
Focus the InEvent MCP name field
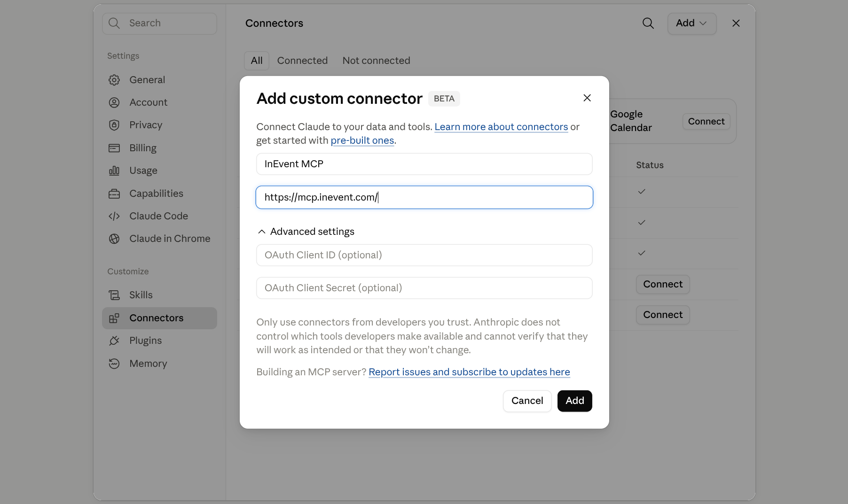[x=424, y=164]
